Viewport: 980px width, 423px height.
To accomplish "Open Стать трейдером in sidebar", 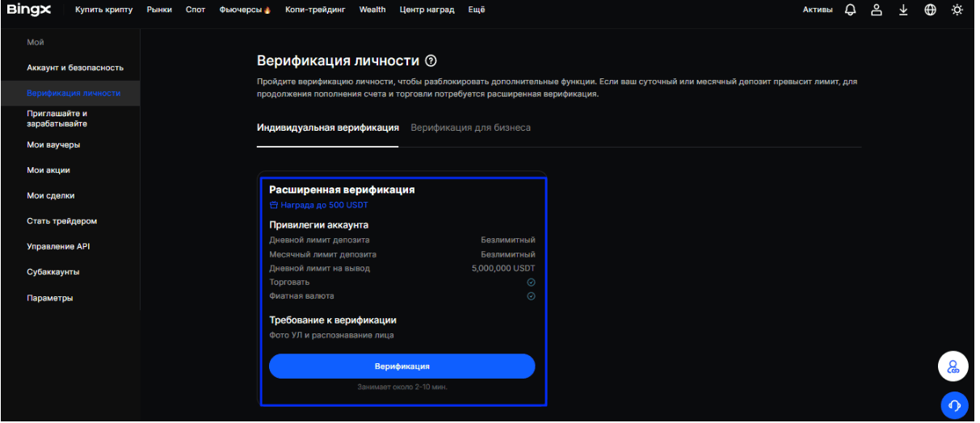I will point(62,221).
